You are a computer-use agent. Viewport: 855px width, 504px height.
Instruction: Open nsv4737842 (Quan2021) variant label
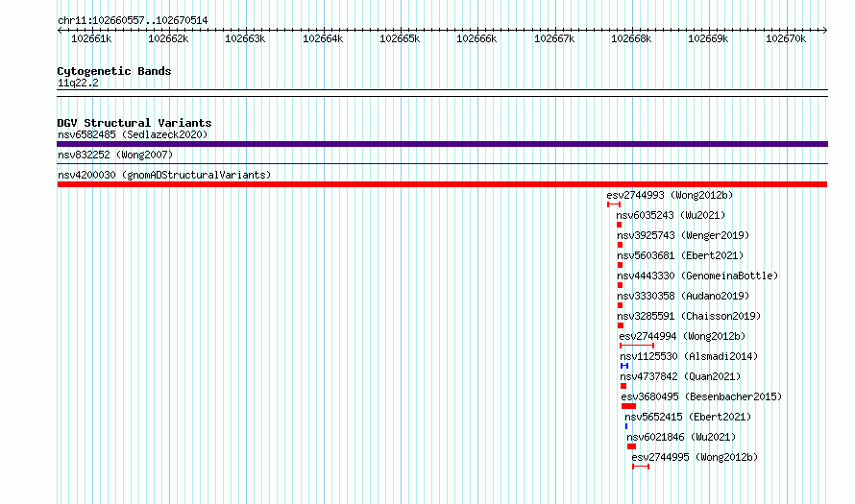click(x=680, y=376)
